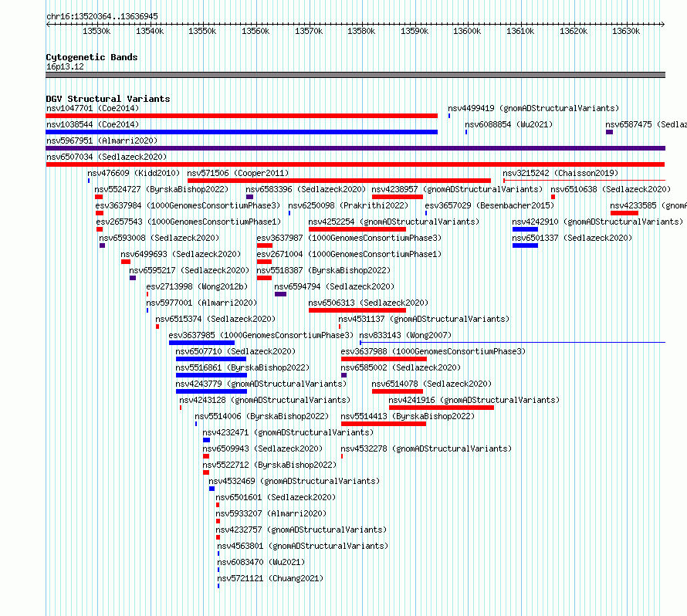Click the red nsv1047701 (Coe2014) variant bar
The width and height of the screenshot is (687, 616).
coord(242,116)
